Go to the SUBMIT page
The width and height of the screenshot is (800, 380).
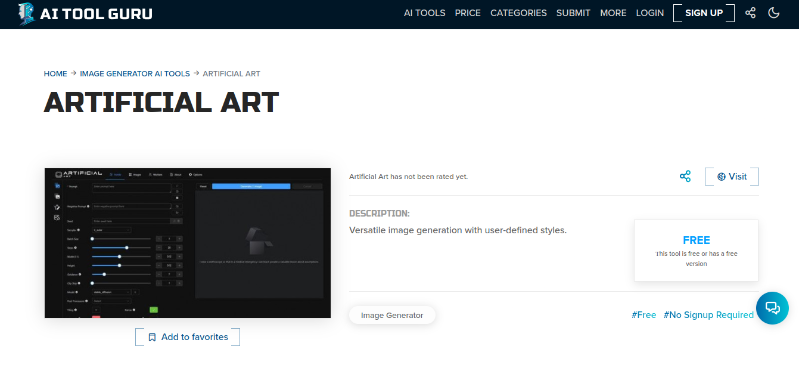(573, 13)
